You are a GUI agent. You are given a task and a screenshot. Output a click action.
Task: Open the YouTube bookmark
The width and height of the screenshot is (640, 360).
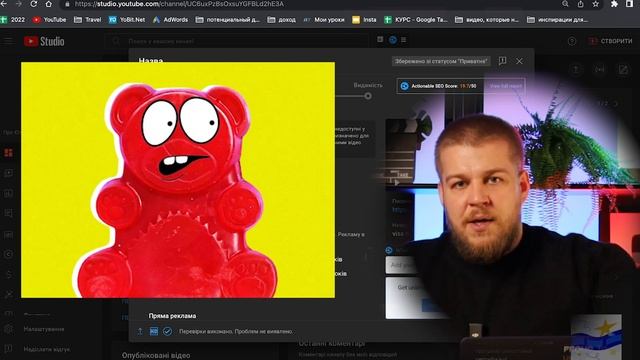pyautogui.click(x=49, y=20)
